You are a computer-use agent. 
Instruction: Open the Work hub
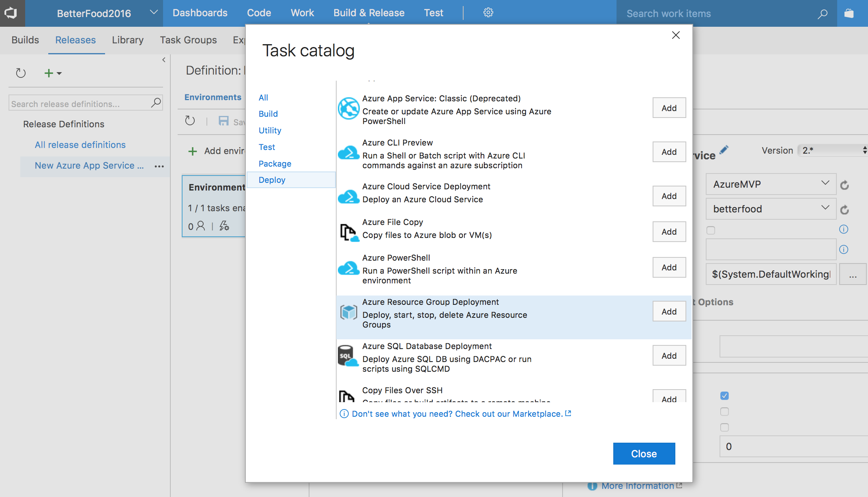(302, 13)
